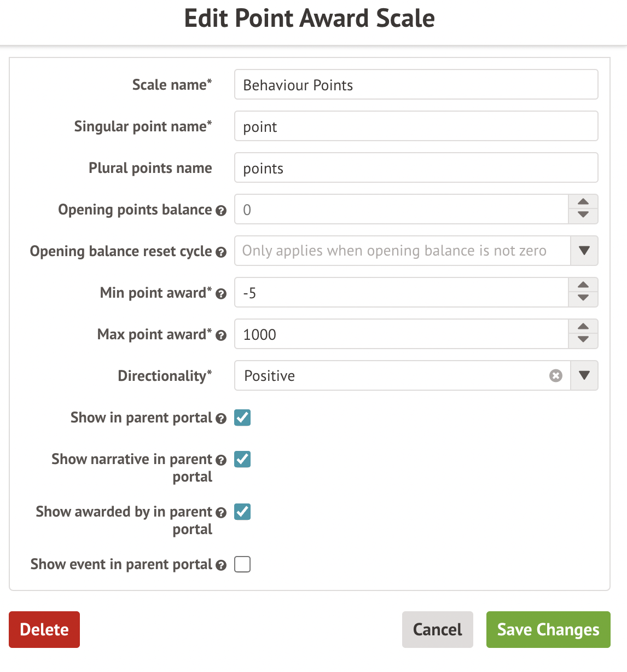627x672 pixels.
Task: Disable Show narrative in parent portal
Action: 242,459
